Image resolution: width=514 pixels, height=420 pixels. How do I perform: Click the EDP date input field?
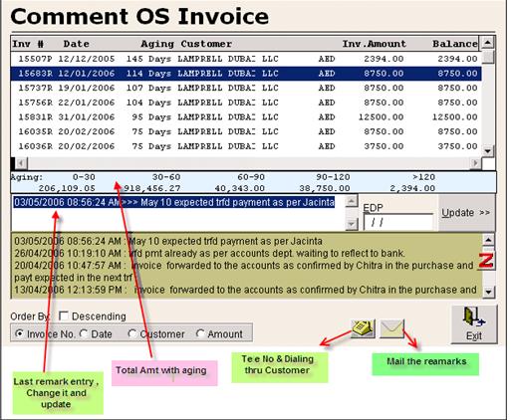[397, 222]
